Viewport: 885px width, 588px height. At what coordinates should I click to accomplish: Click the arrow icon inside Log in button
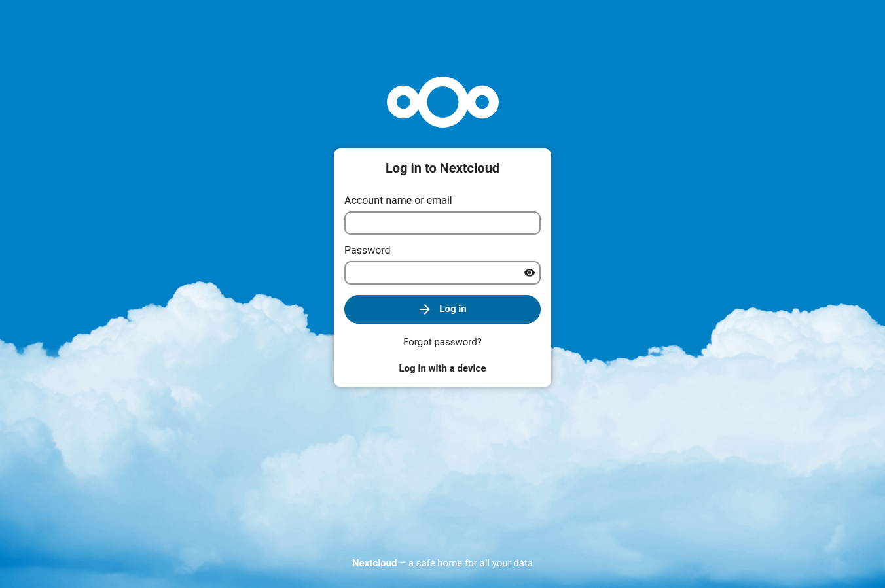pos(425,309)
